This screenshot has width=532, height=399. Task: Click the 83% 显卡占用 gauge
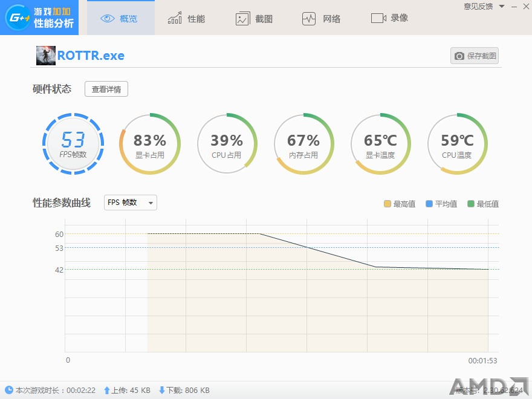coord(150,144)
